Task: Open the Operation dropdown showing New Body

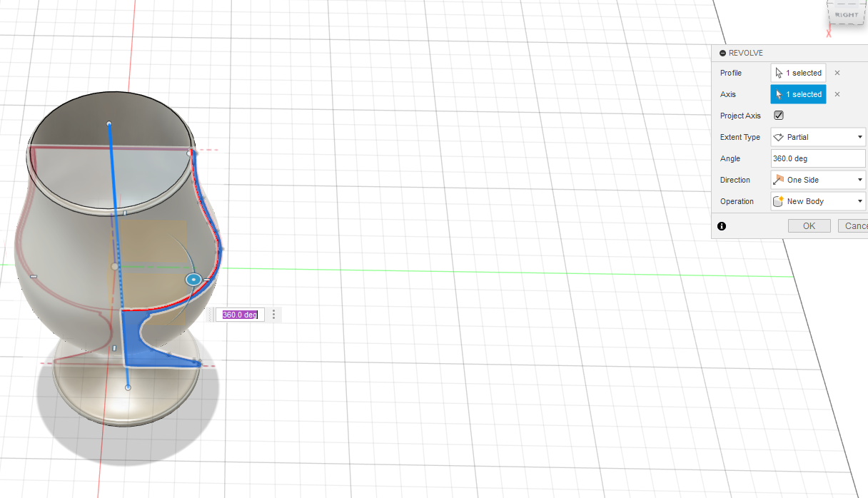Action: pos(818,201)
